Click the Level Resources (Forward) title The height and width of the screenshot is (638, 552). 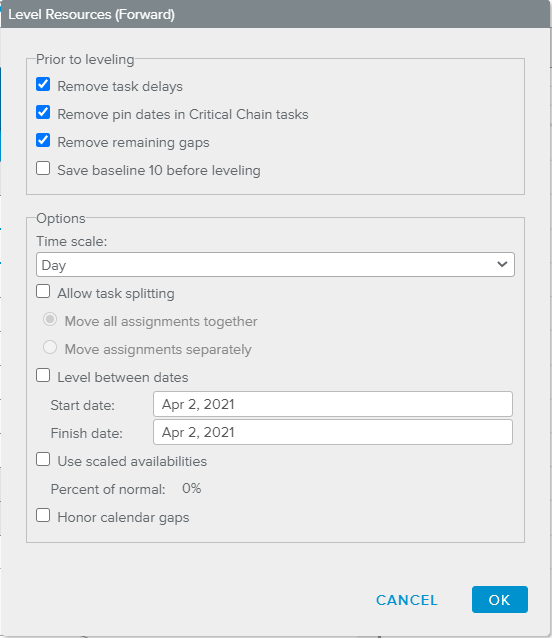tap(92, 15)
